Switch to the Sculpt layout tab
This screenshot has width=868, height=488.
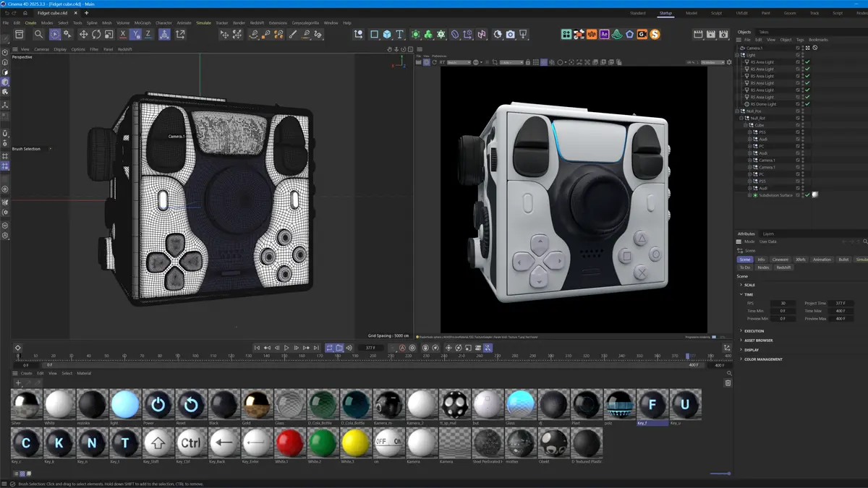point(716,13)
